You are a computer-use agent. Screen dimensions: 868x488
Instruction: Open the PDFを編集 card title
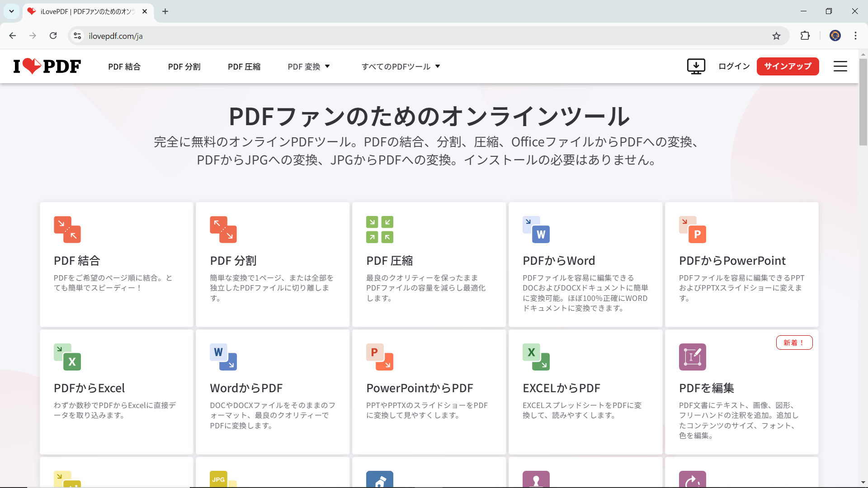coord(707,388)
